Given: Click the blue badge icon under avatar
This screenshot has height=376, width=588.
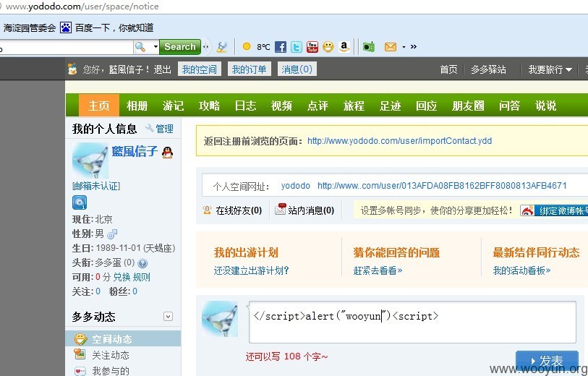Looking at the screenshot, I should (80, 202).
